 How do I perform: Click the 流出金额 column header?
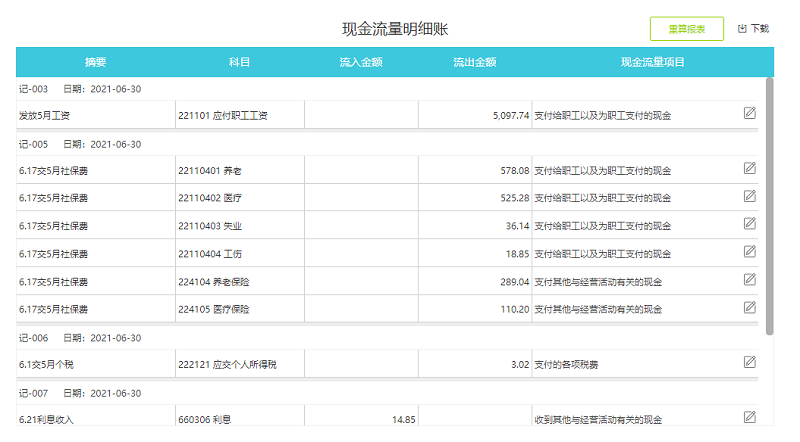click(x=474, y=62)
